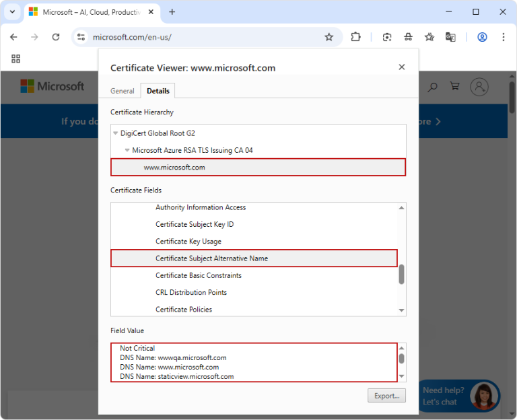This screenshot has height=420, width=517.
Task: Switch to the General tab
Action: coord(123,91)
